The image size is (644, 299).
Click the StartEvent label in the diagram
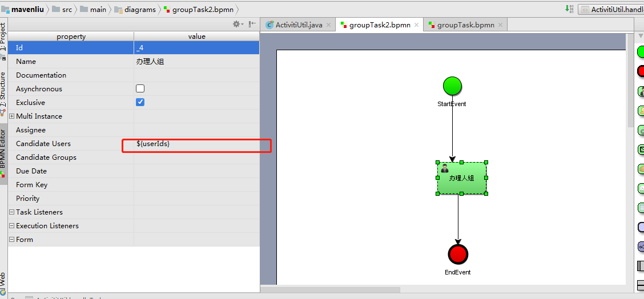452,104
